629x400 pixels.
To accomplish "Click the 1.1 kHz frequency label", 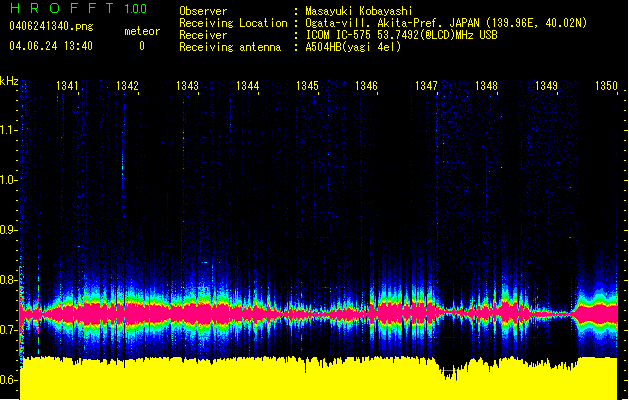I will (8, 130).
